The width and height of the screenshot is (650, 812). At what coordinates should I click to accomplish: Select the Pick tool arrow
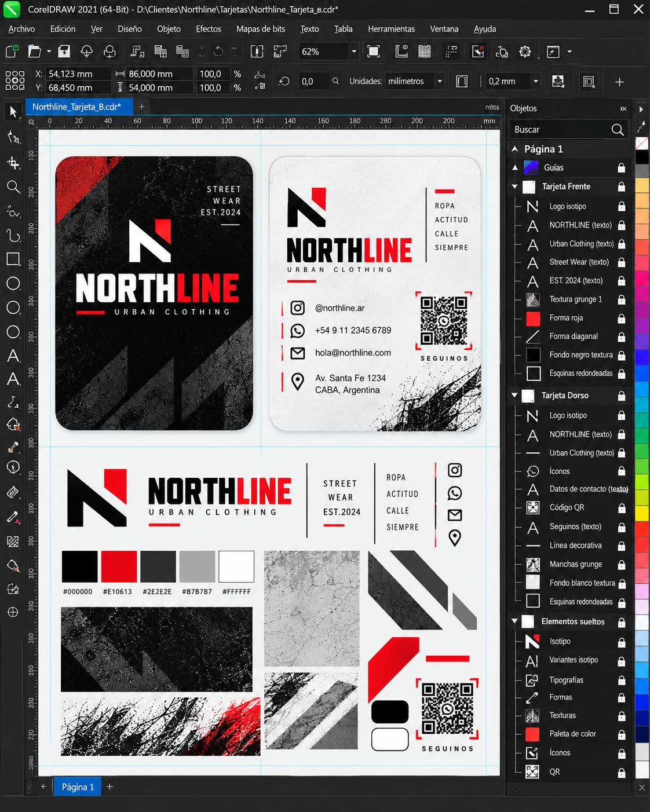[x=13, y=111]
